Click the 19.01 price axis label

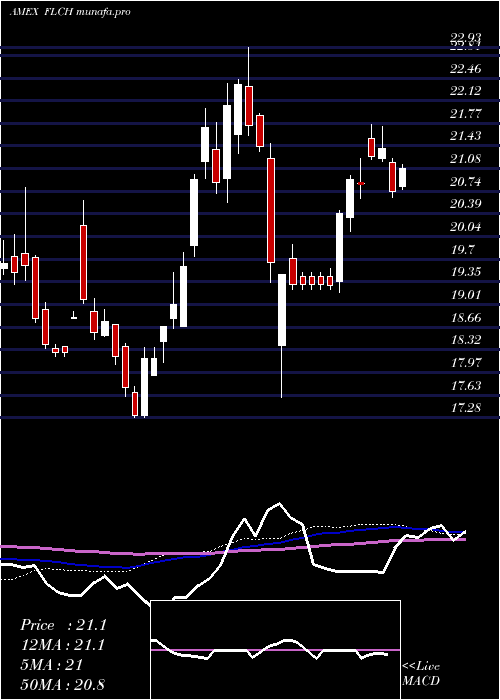point(466,295)
